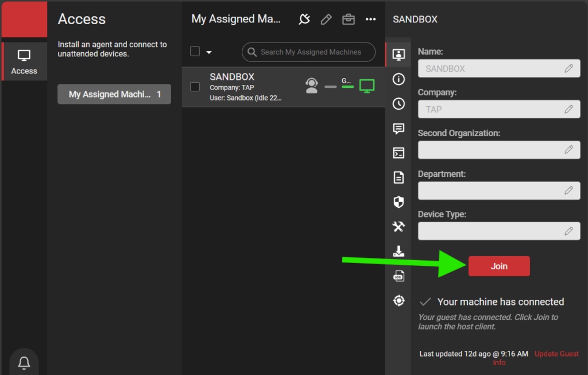Click the host headset icon on SANDBOX row
This screenshot has height=375, width=588.
pos(312,86)
